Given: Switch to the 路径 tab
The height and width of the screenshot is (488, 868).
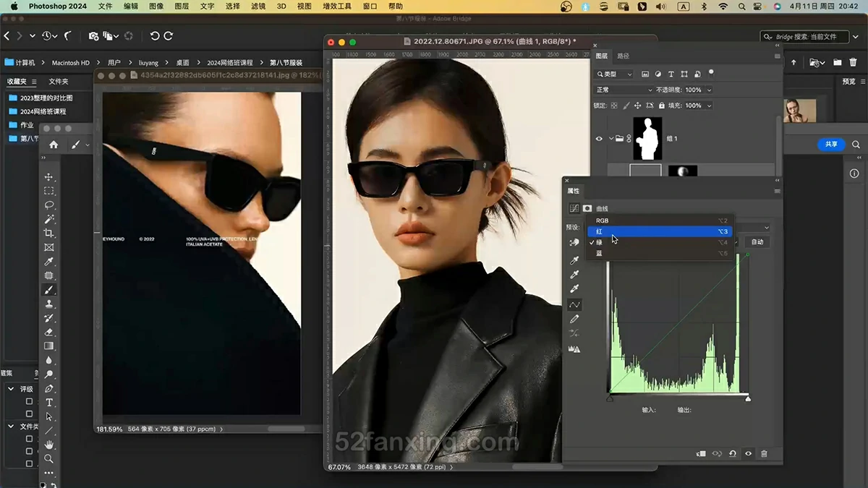Looking at the screenshot, I should click(623, 56).
